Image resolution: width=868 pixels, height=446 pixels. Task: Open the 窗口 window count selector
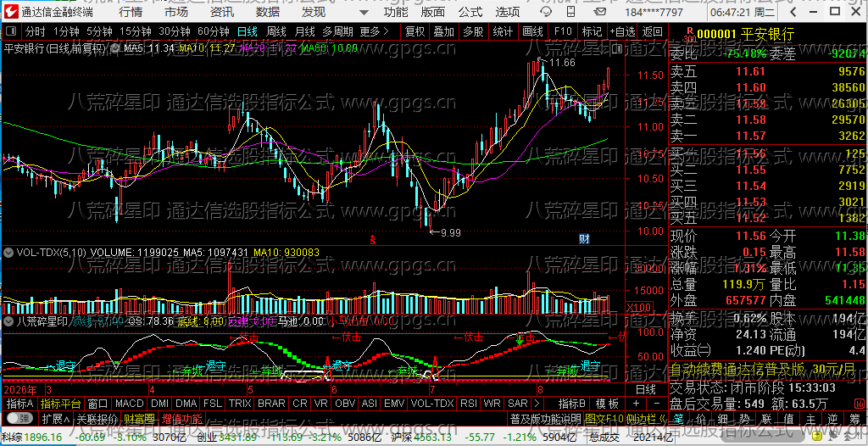coord(97,403)
